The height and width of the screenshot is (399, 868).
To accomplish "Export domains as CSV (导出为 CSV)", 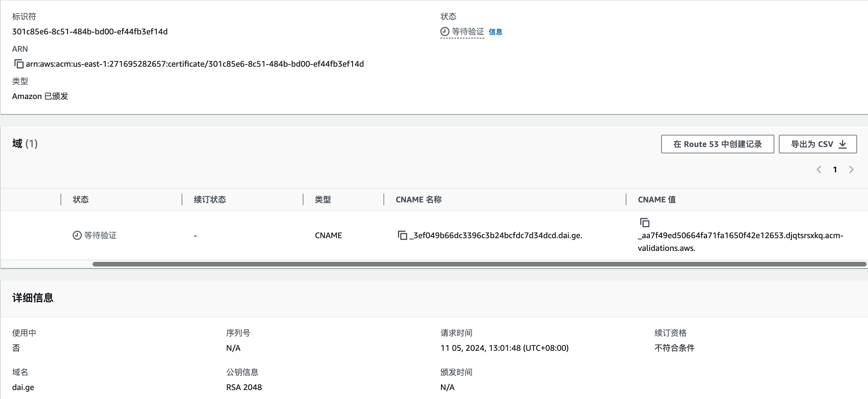I will 818,144.
